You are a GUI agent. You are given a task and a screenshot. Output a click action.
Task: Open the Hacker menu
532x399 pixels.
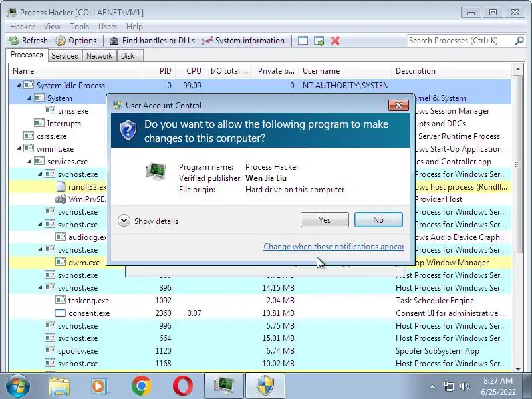(x=22, y=27)
